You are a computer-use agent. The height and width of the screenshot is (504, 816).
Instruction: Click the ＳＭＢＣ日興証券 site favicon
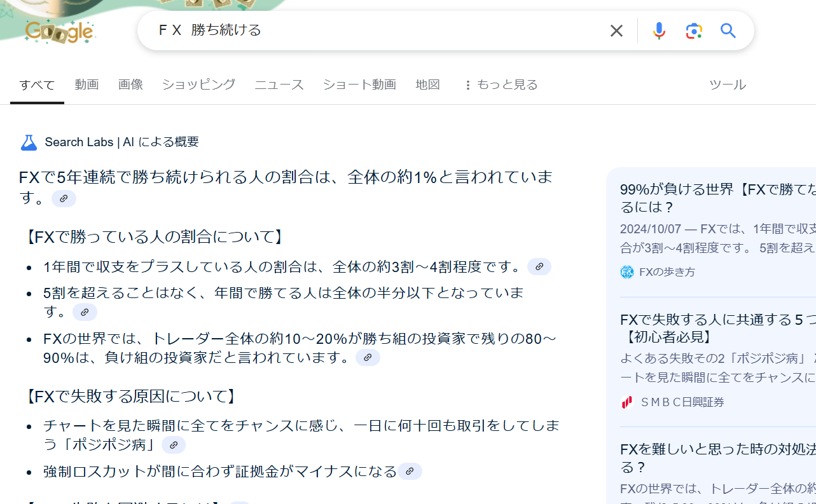coord(626,402)
